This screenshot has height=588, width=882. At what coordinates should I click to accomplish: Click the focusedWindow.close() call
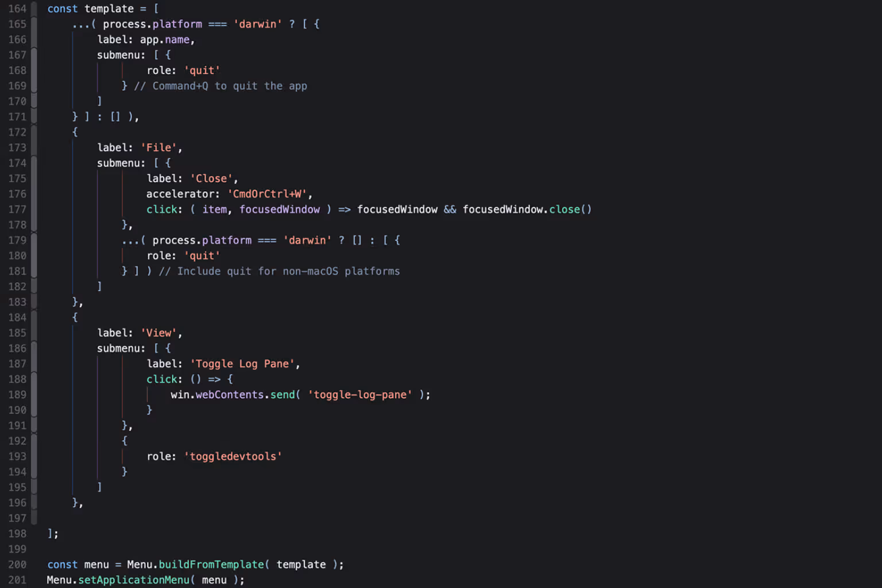point(527,210)
